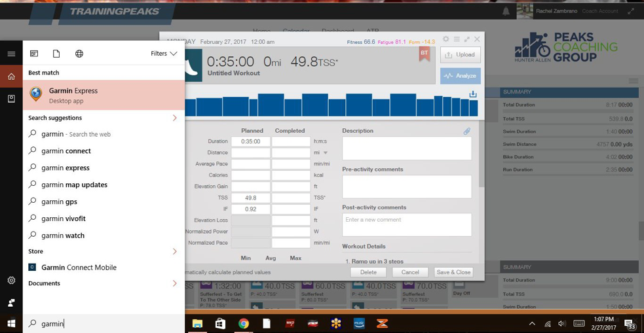Open the blank document taskbar icon
This screenshot has height=333, width=644.
pos(267,324)
